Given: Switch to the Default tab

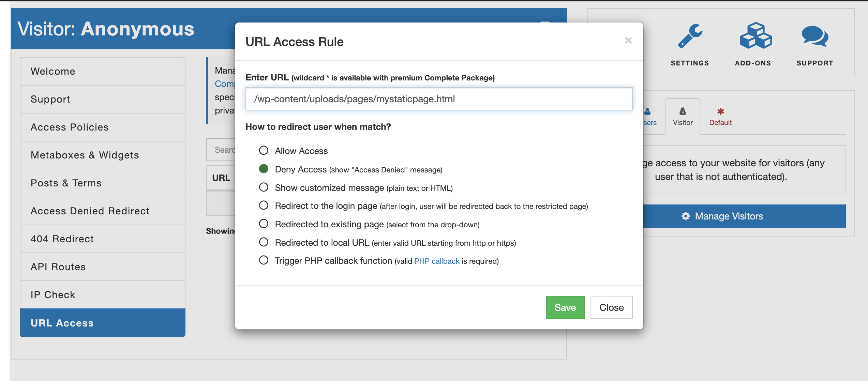Looking at the screenshot, I should pos(720,117).
